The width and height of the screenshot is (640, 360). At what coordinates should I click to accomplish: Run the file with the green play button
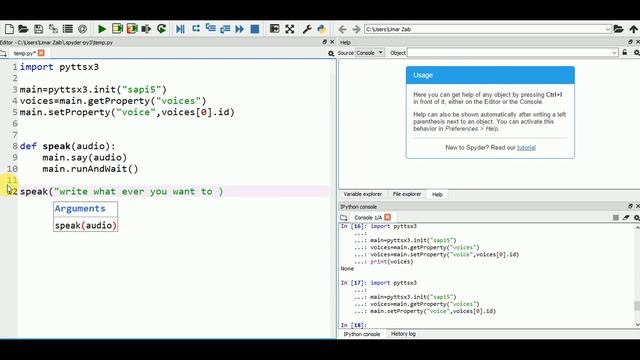(x=102, y=29)
